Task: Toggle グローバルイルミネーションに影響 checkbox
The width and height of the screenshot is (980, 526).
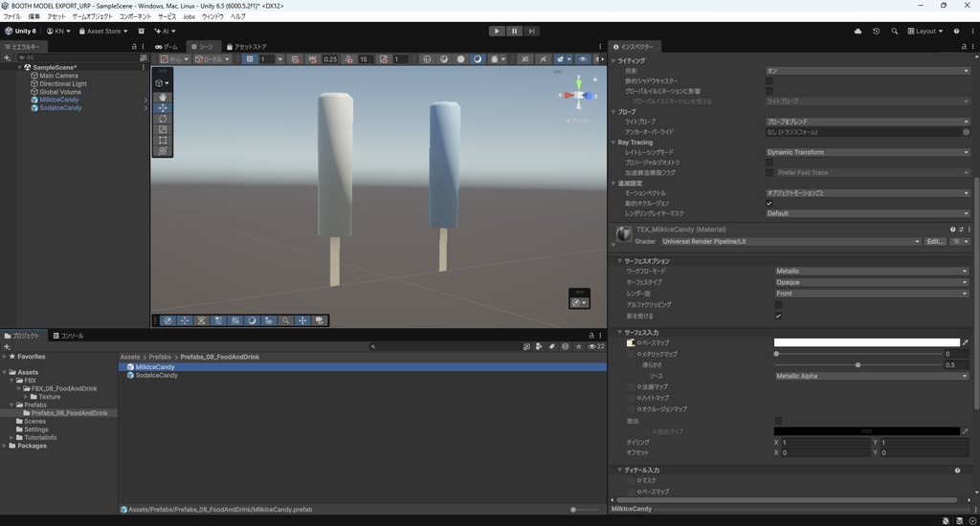Action: (769, 91)
